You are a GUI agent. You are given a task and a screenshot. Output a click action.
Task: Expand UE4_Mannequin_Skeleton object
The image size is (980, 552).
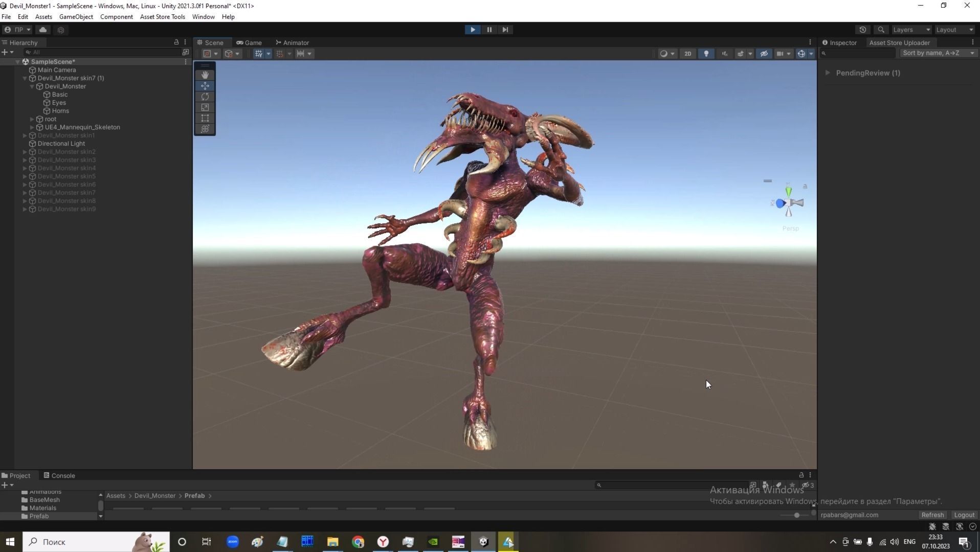pos(32,127)
